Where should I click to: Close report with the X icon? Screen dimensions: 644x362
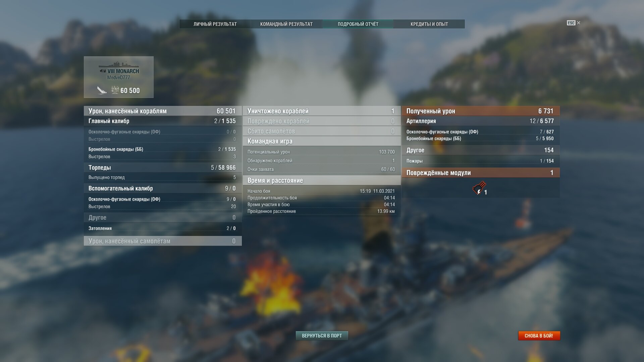579,23
